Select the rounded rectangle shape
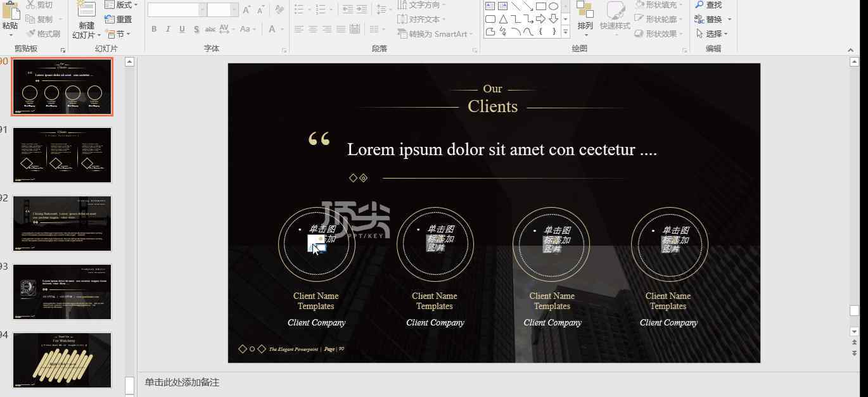 tap(490, 19)
